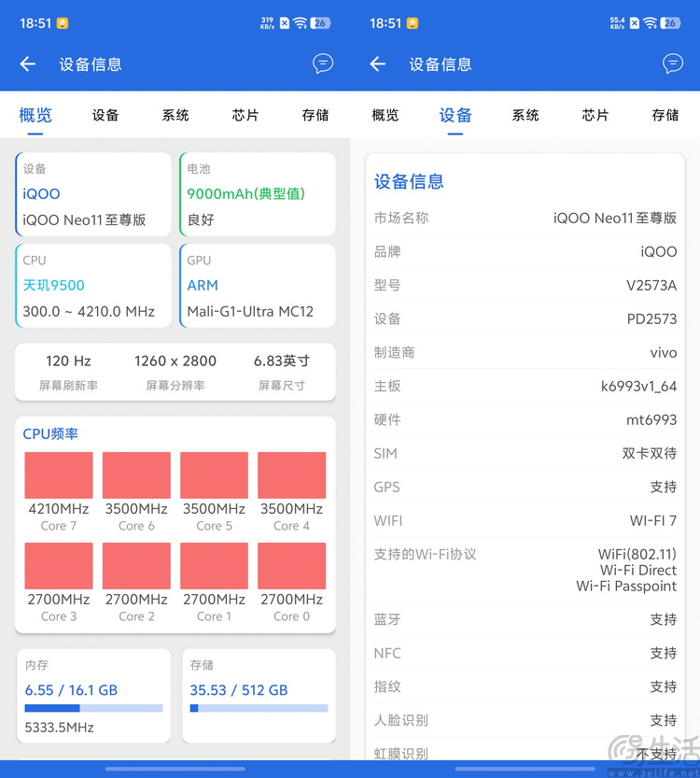Select the active 设备 tab on right screen

click(455, 115)
